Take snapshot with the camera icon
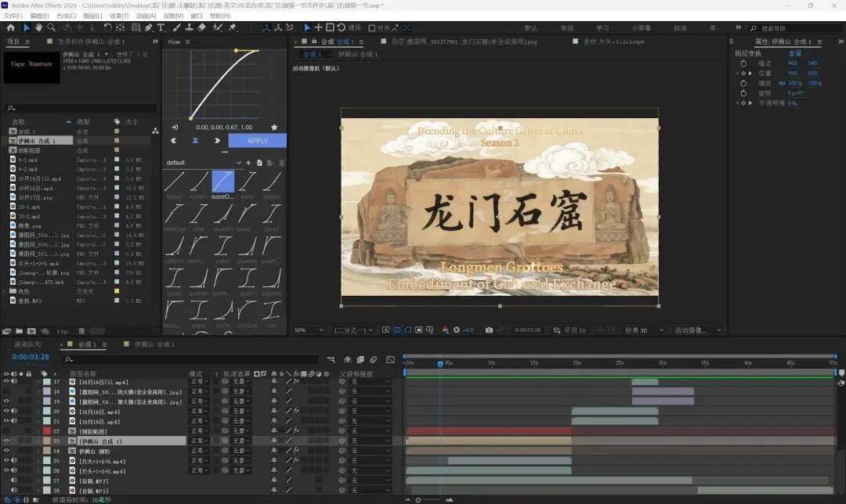 pos(489,330)
